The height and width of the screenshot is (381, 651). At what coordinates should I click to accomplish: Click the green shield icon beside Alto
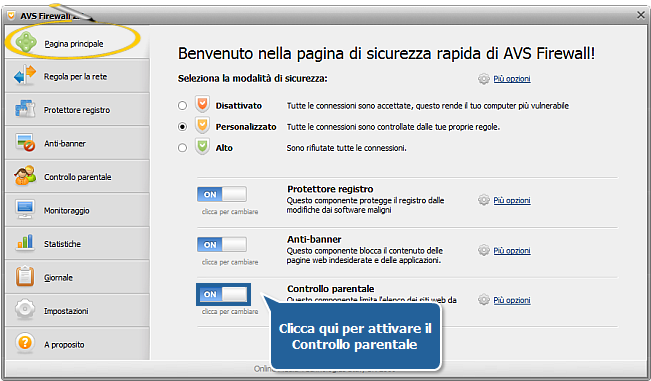[202, 147]
